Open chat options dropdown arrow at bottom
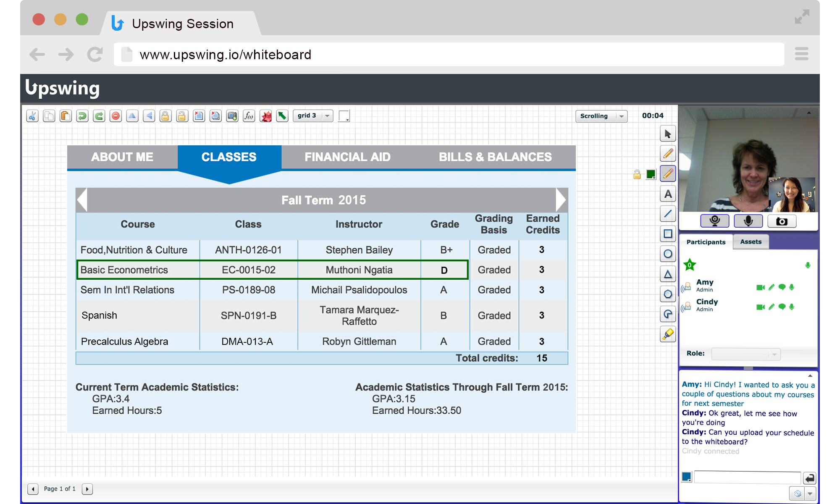This screenshot has width=840, height=504. click(811, 494)
